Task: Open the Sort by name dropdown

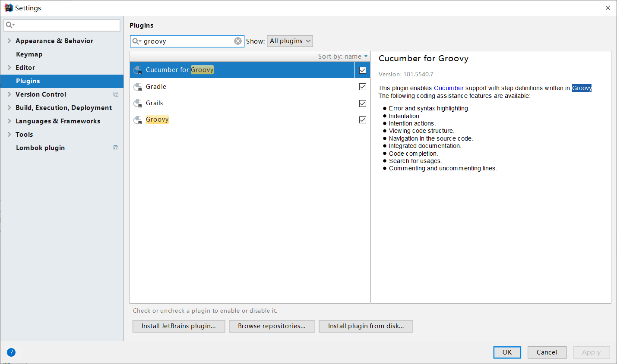Action: (x=343, y=56)
